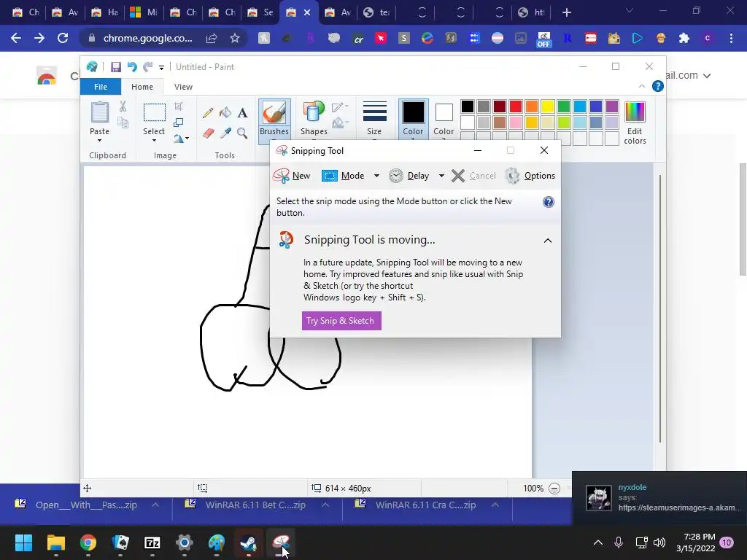The image size is (747, 560).
Task: Click the Cut scissors icon in Paint
Action: pos(123,106)
